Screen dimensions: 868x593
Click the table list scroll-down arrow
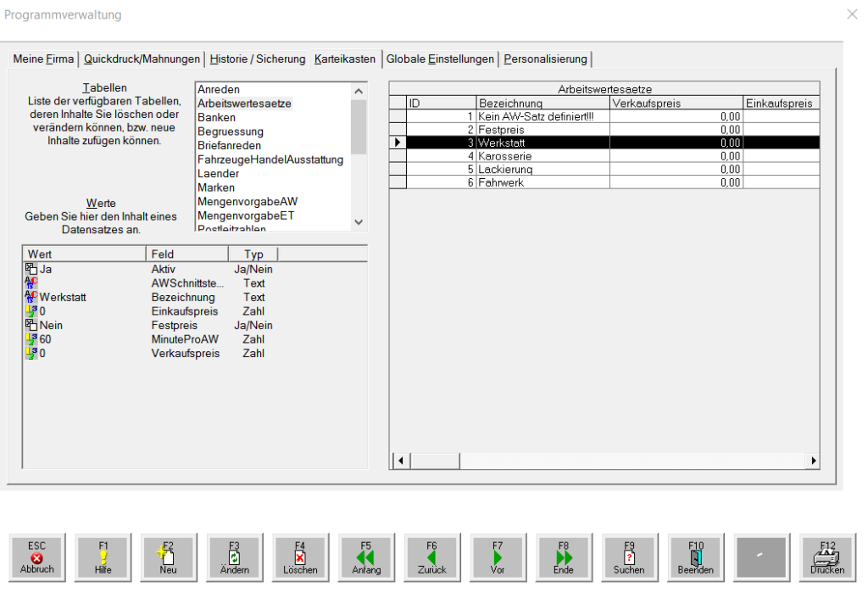(359, 222)
